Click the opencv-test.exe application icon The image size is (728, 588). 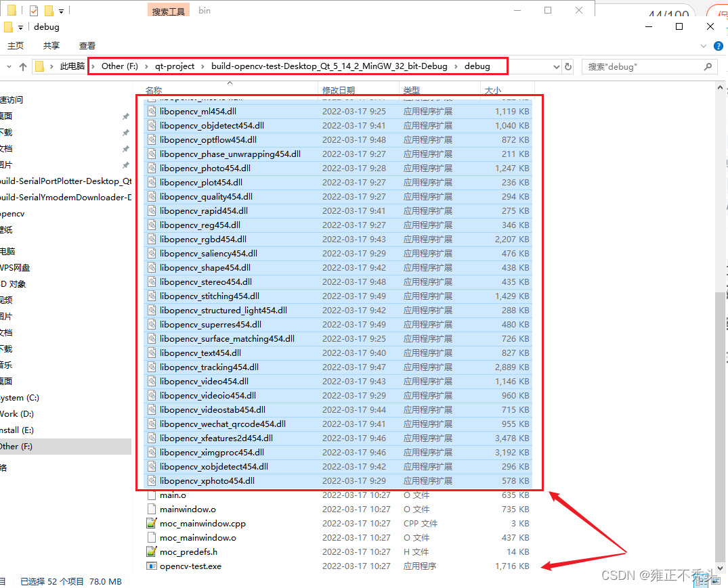pyautogui.click(x=152, y=566)
